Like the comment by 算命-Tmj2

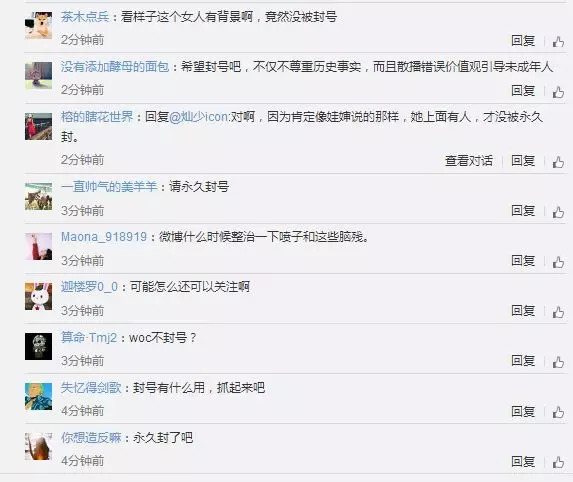tap(558, 362)
